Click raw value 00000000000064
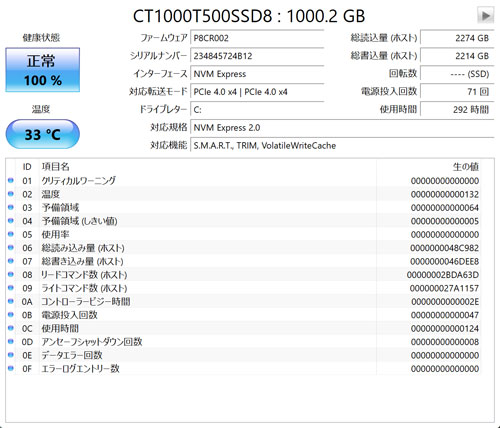This screenshot has height=428, width=500. 445,208
